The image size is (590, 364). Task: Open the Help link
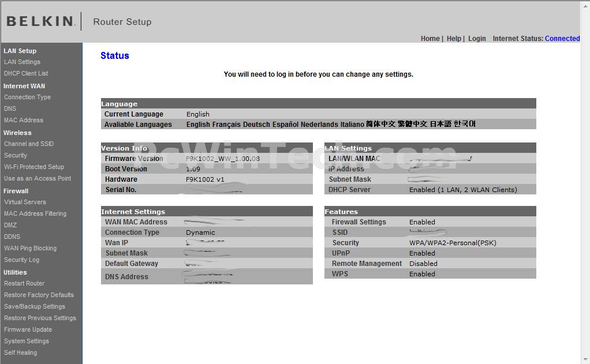coord(454,38)
